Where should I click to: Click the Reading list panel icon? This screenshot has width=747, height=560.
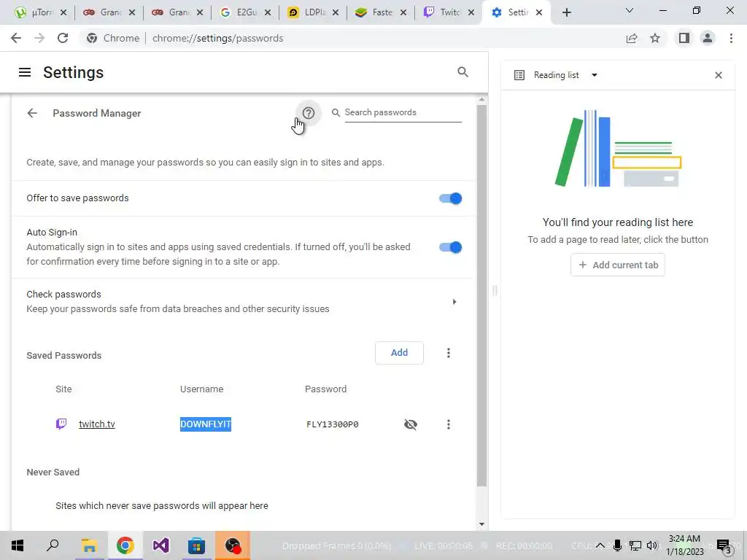(519, 75)
